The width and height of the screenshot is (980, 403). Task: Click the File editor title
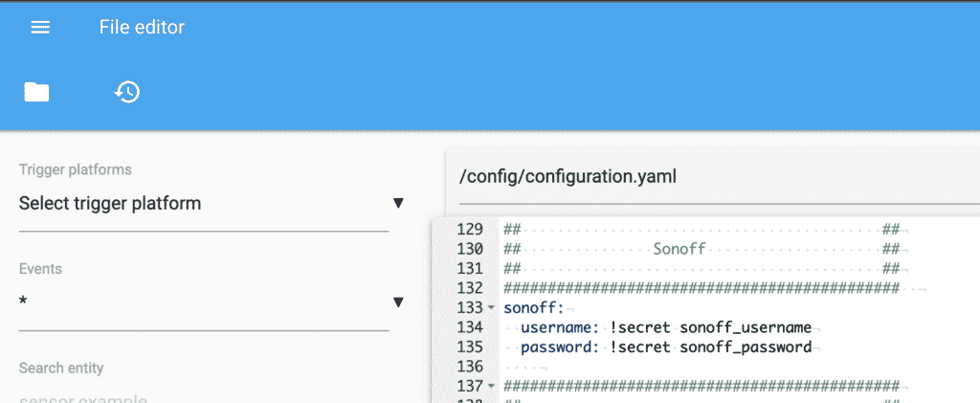142,28
